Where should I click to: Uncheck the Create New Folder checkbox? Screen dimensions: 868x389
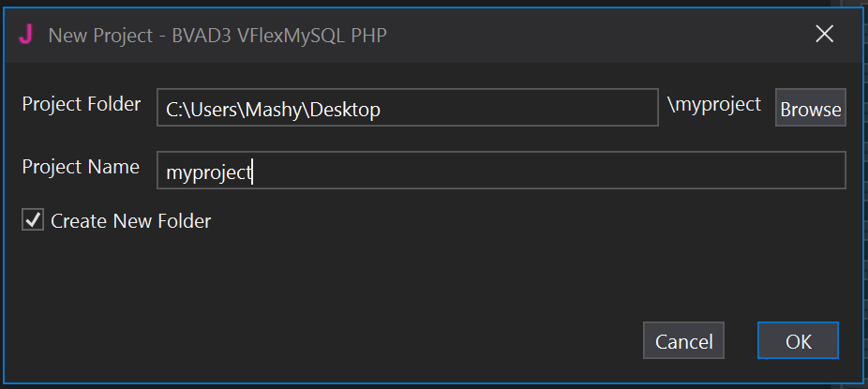click(33, 221)
